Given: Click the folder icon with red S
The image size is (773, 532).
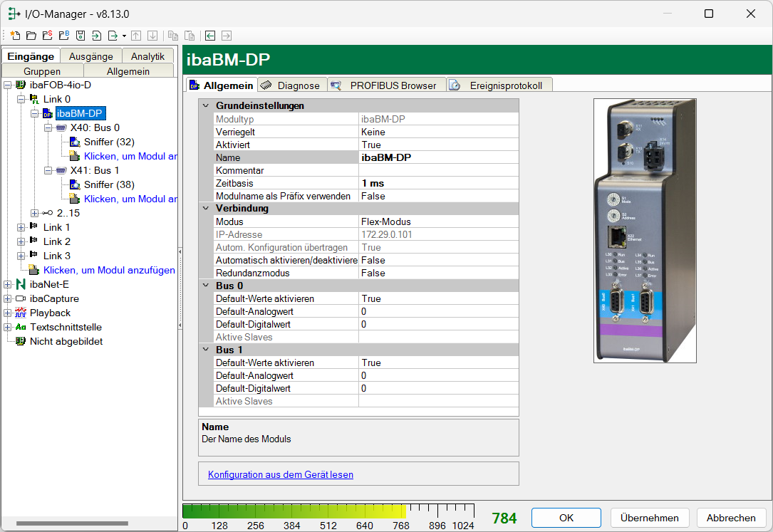Looking at the screenshot, I should (48, 36).
